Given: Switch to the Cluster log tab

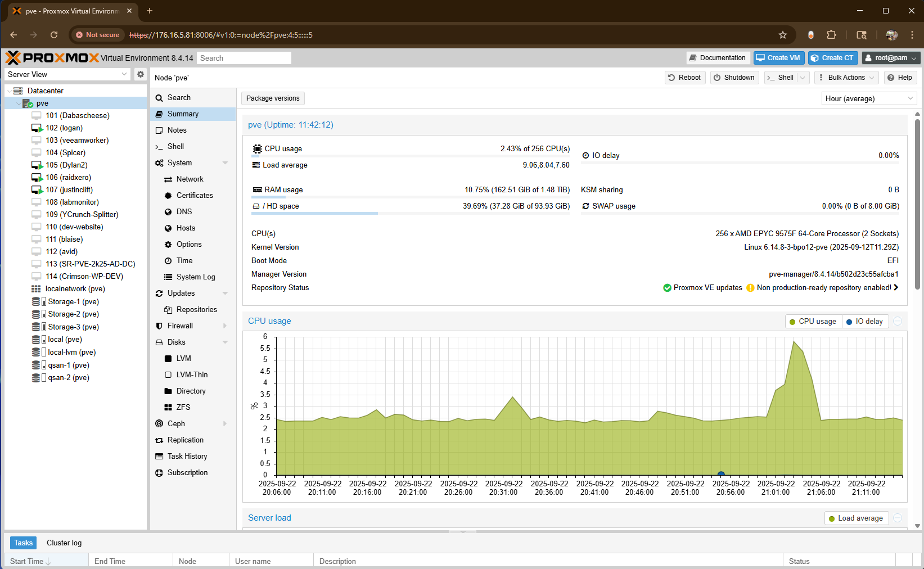Looking at the screenshot, I should (64, 543).
